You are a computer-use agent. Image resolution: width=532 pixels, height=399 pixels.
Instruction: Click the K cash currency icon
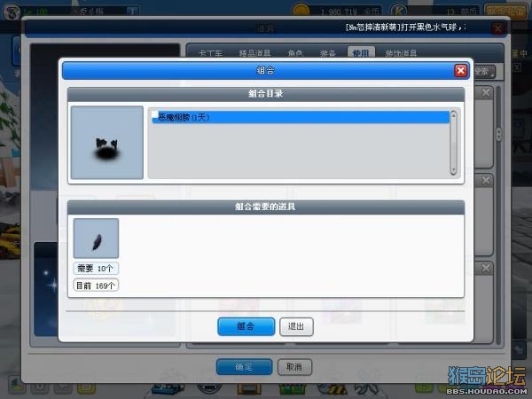(399, 11)
